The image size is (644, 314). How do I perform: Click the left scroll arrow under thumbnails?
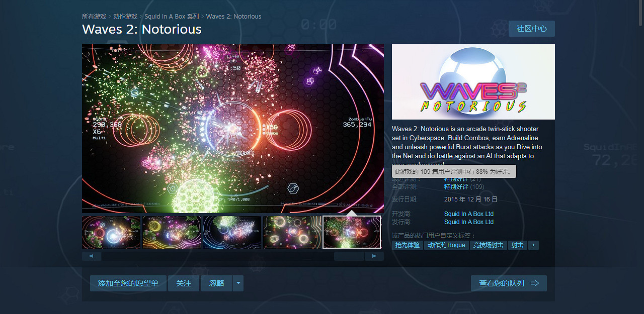[x=92, y=256]
